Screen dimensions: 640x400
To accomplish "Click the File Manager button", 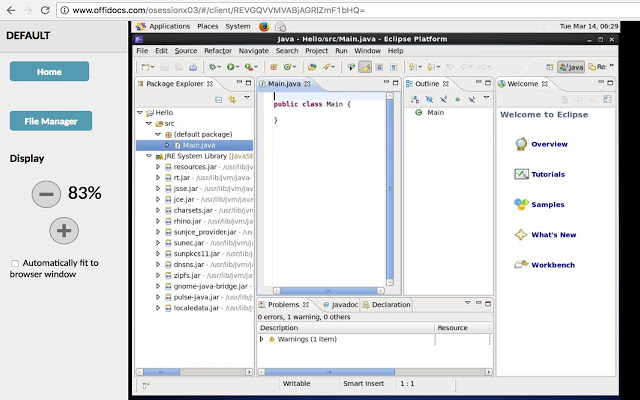I will [x=51, y=121].
